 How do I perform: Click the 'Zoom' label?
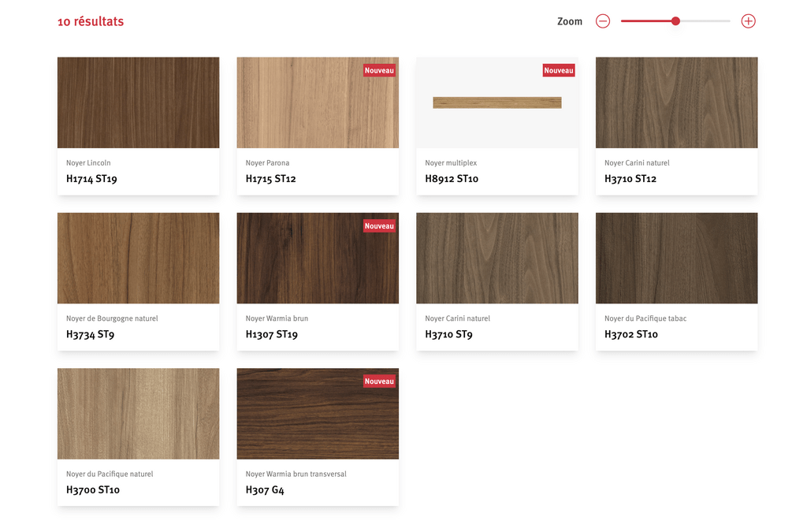(570, 21)
